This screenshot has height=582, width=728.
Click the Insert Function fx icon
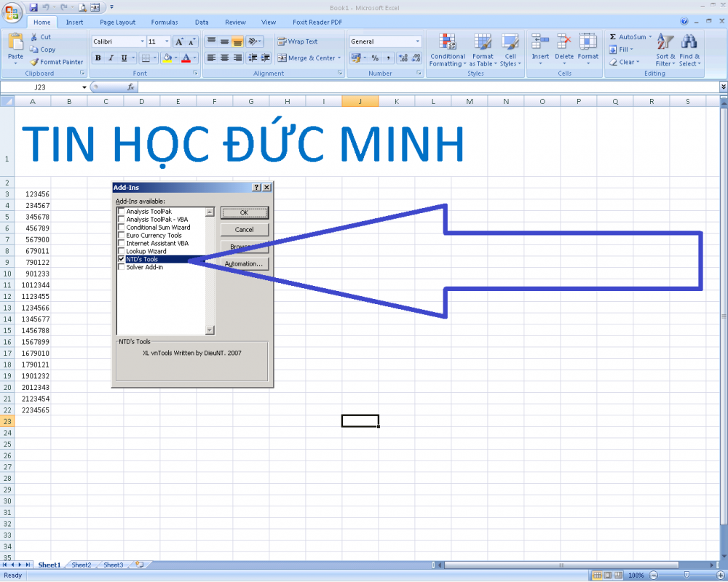click(130, 87)
